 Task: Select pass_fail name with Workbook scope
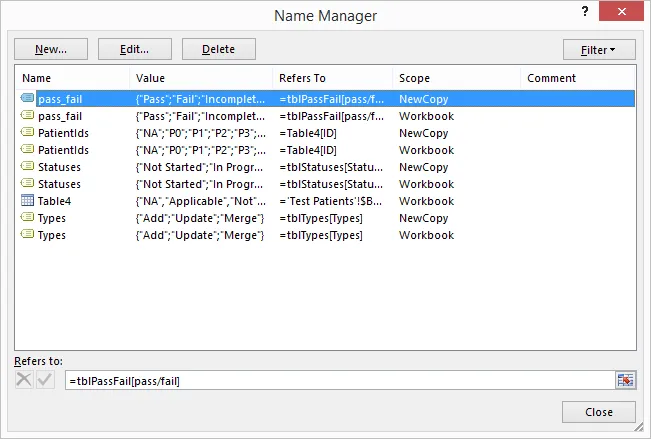[x=60, y=116]
